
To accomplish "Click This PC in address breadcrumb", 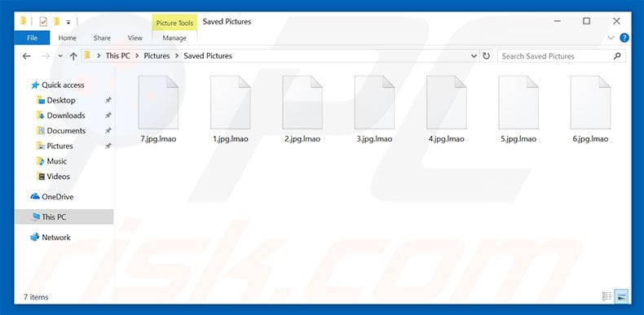I will tap(118, 56).
